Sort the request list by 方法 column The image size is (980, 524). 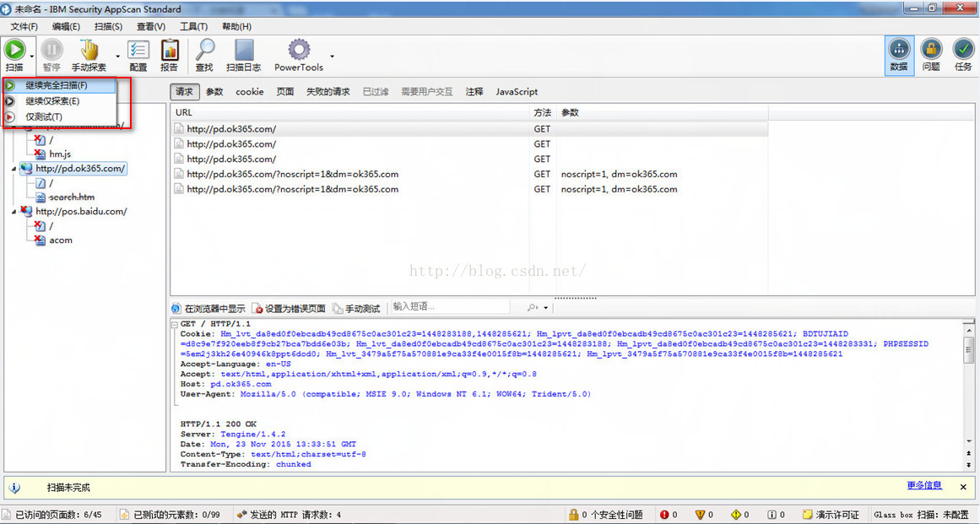pyautogui.click(x=543, y=112)
